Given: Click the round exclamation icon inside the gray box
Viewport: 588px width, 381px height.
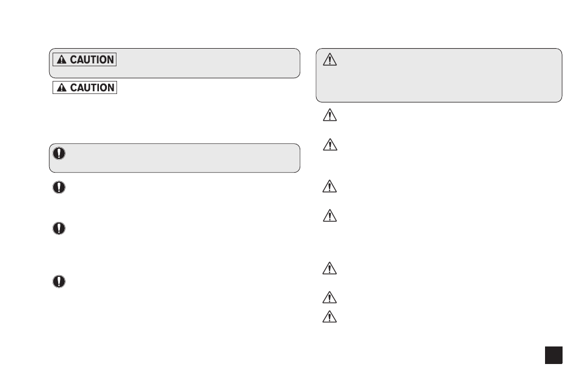Looking at the screenshot, I should tap(59, 153).
